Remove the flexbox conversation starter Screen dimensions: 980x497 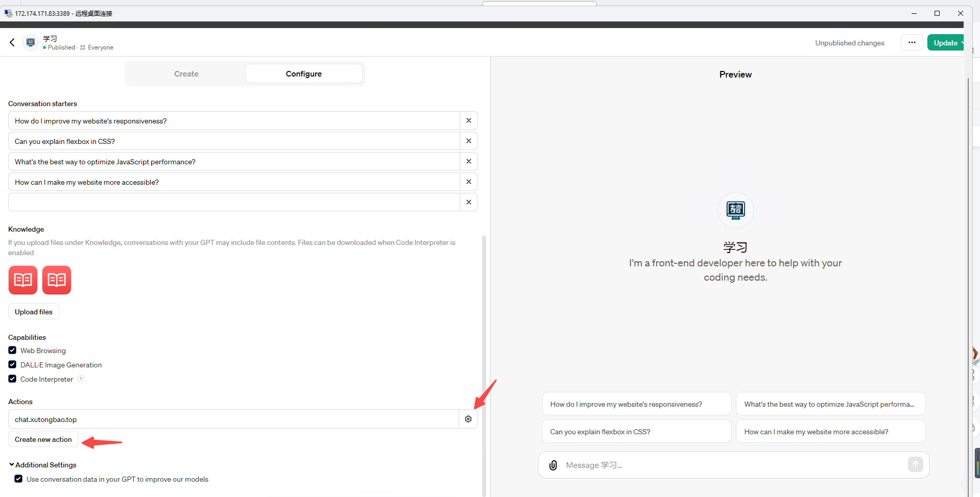tap(468, 141)
